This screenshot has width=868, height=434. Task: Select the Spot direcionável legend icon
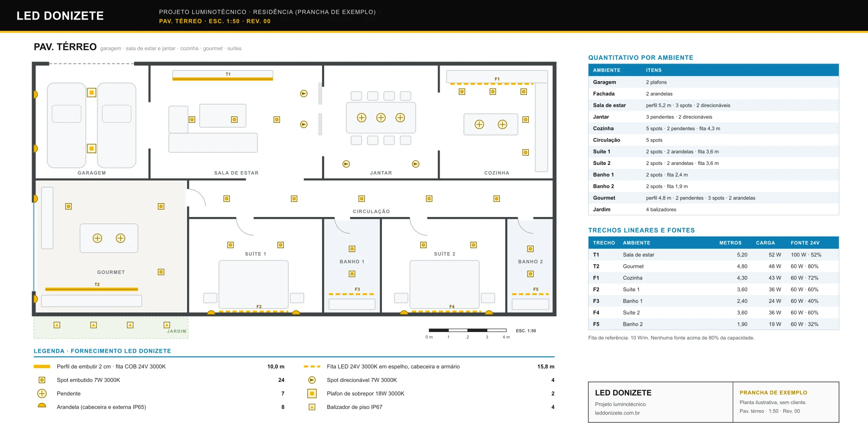point(312,380)
